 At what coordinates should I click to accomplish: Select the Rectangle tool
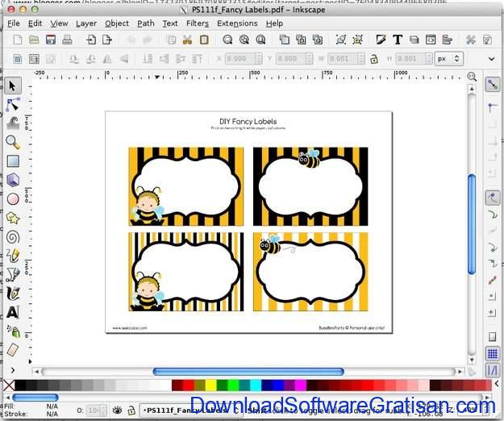[x=13, y=161]
